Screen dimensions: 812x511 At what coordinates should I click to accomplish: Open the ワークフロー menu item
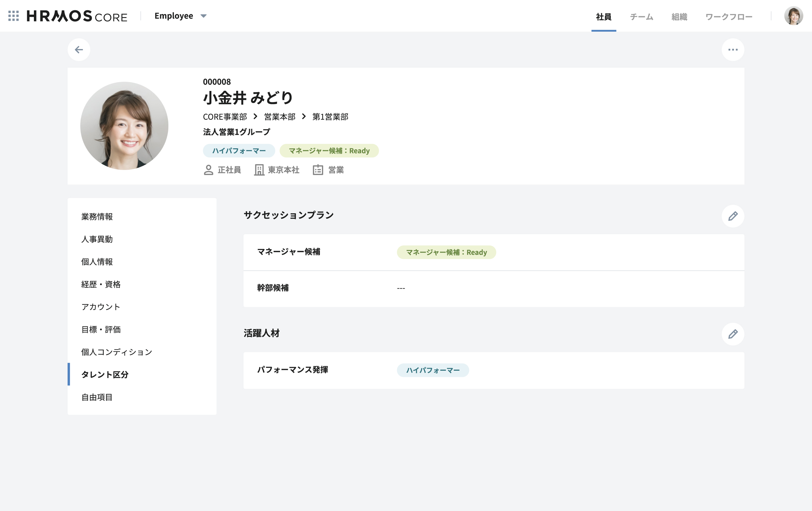coord(728,16)
